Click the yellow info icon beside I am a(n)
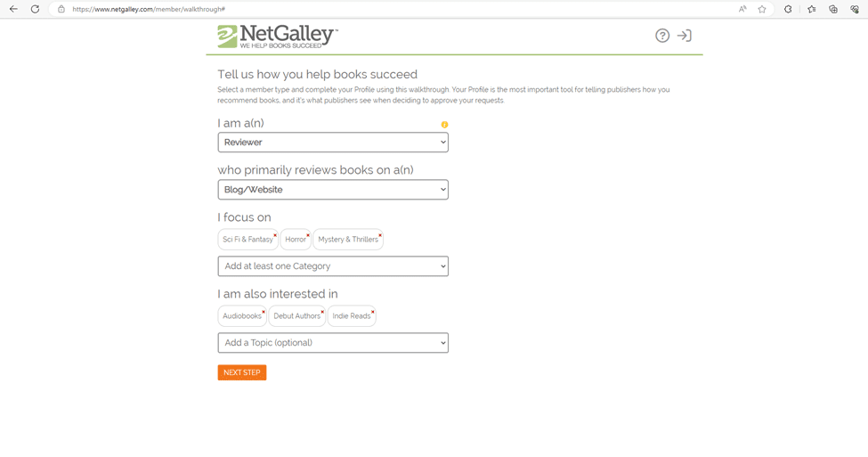Image resolution: width=868 pixels, height=457 pixels. (444, 125)
